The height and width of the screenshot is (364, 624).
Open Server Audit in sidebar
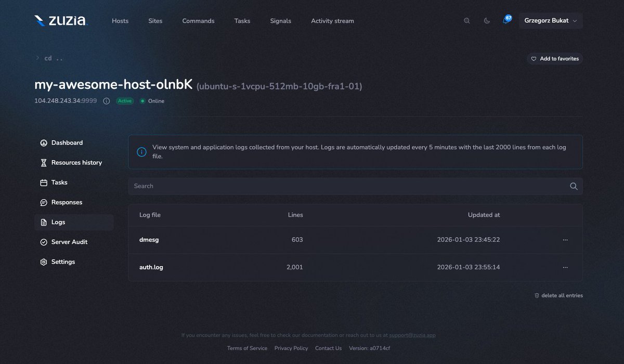[x=74, y=242]
